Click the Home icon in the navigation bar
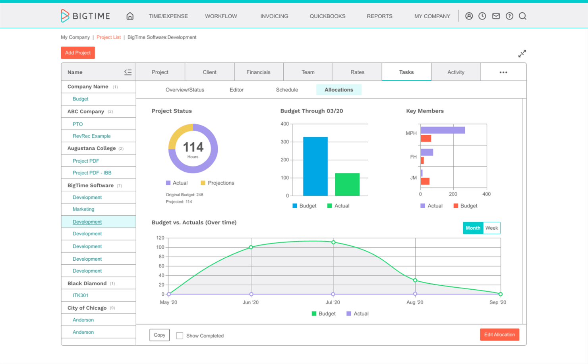588x364 pixels. 130,16
